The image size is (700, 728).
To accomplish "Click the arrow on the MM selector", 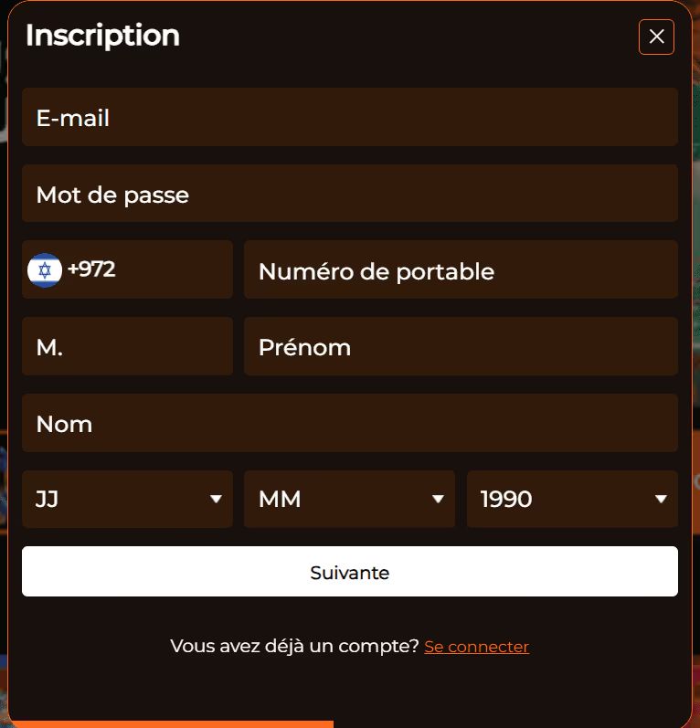I will pyautogui.click(x=439, y=500).
